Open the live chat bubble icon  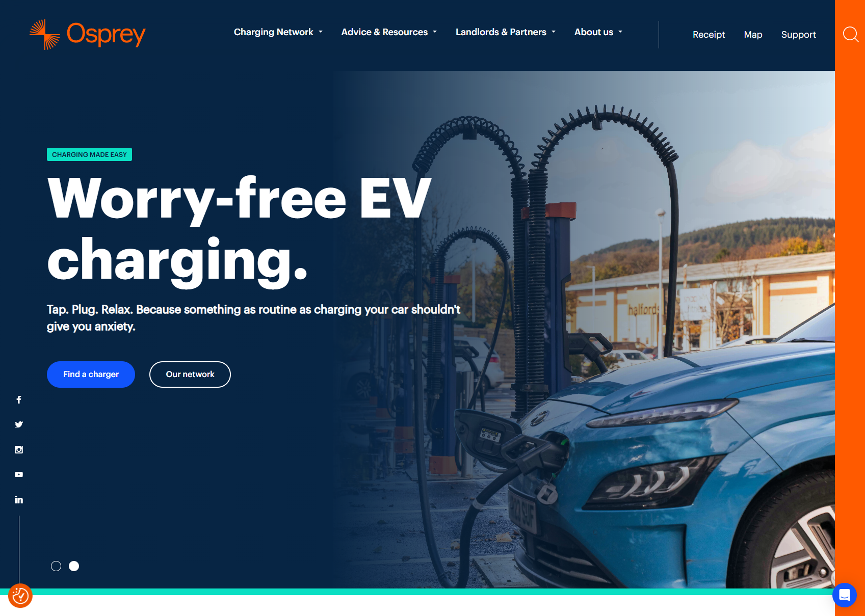tap(845, 595)
